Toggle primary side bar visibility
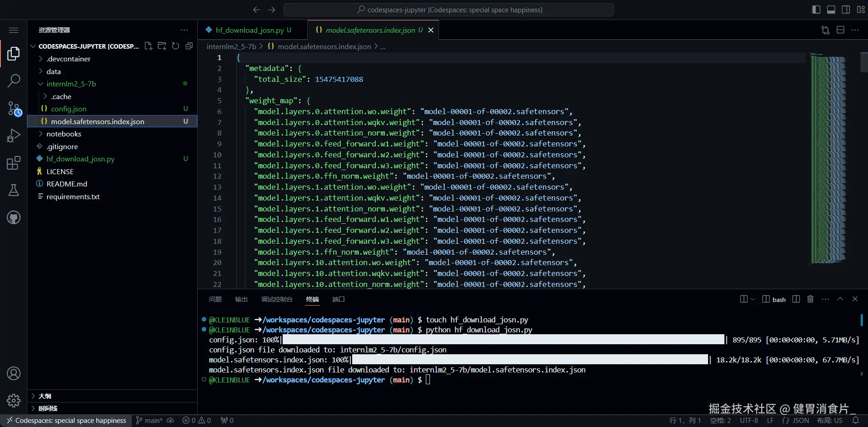The height and width of the screenshot is (427, 868). (816, 10)
